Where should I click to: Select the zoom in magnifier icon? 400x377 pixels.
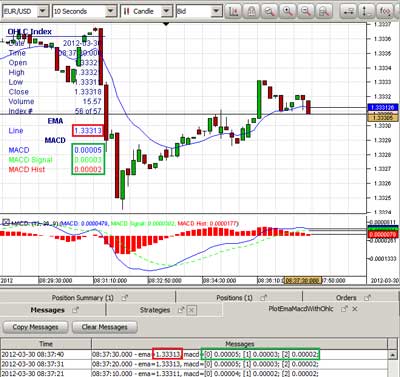[x=288, y=11]
